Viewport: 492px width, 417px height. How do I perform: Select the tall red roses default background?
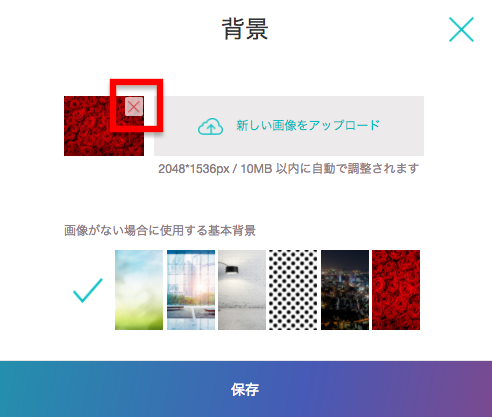[396, 290]
